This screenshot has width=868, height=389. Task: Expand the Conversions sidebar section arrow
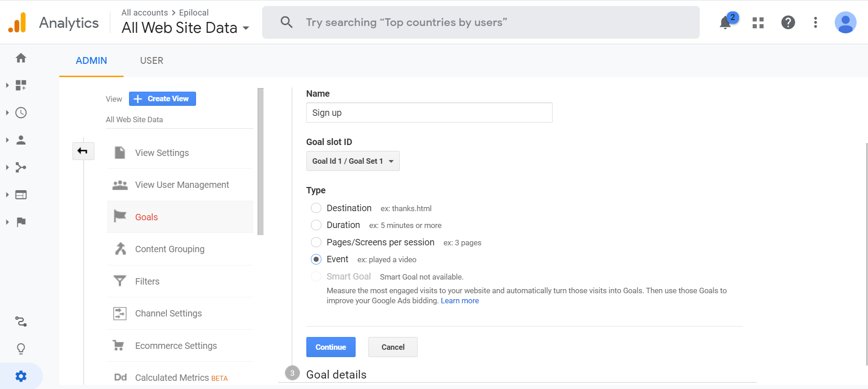click(7, 222)
